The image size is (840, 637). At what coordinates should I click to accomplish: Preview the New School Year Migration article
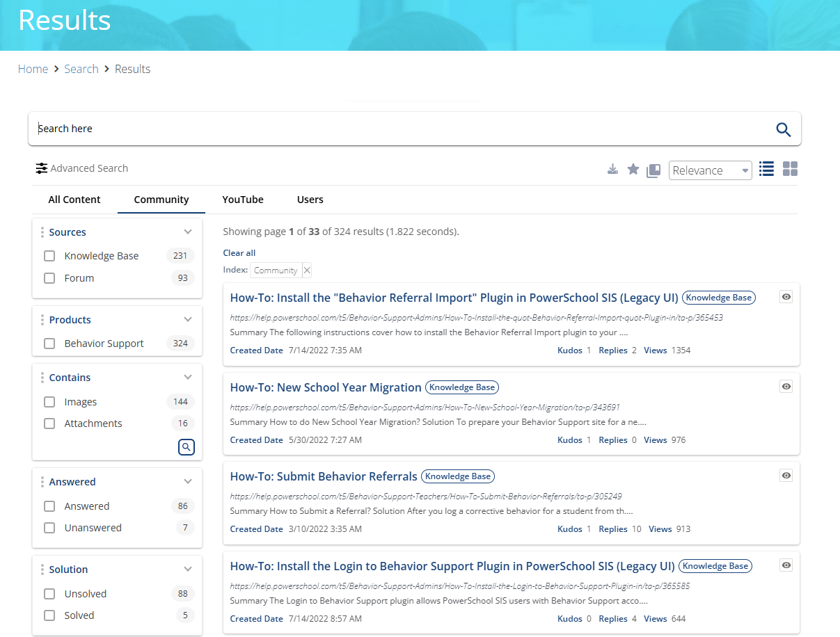tap(786, 386)
